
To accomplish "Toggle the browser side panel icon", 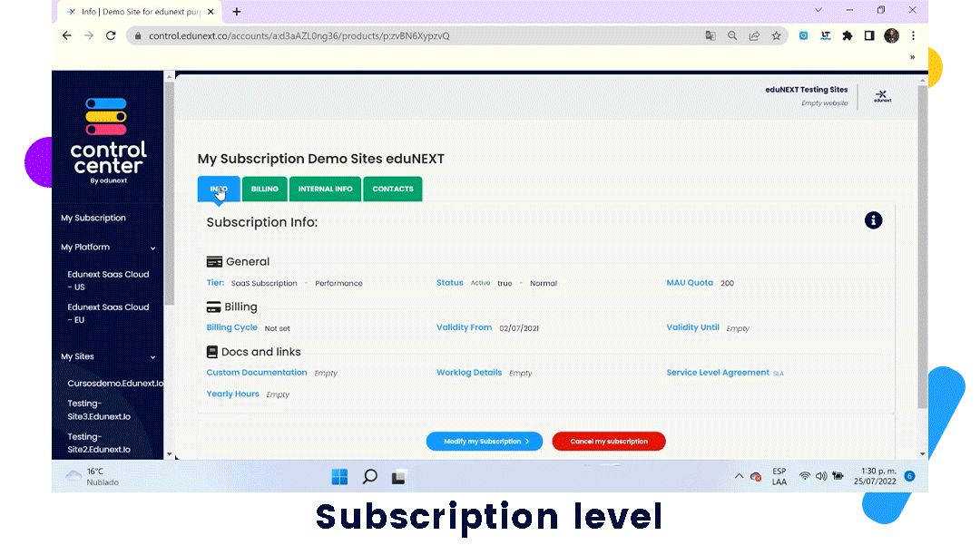I will (x=869, y=35).
